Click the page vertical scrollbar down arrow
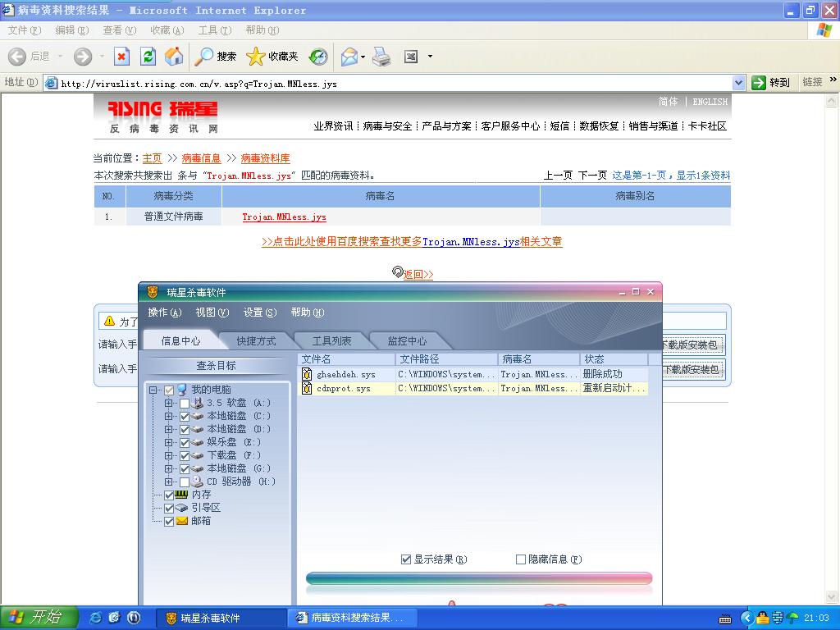The height and width of the screenshot is (630, 840). (832, 597)
